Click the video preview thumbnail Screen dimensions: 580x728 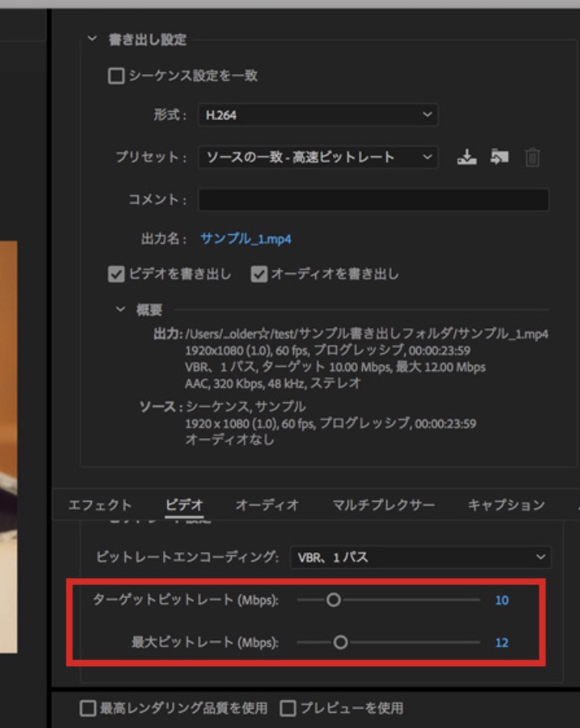[x=8, y=447]
